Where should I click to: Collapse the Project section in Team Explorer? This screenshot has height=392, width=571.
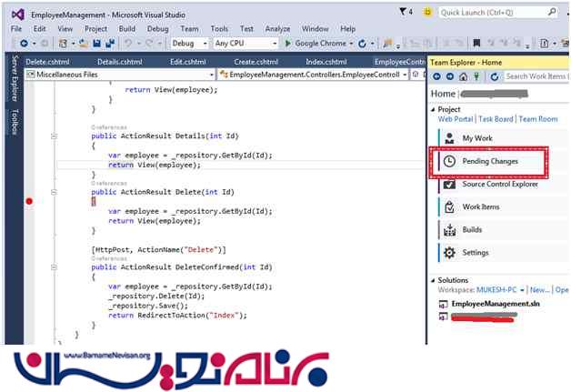pyautogui.click(x=432, y=109)
